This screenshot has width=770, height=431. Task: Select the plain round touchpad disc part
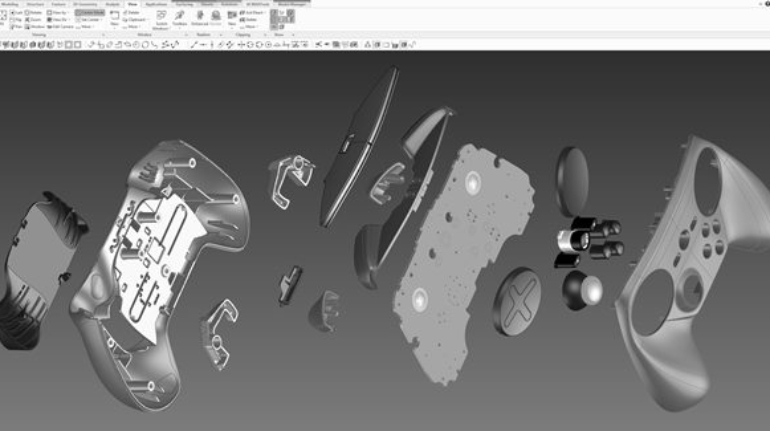click(x=572, y=181)
